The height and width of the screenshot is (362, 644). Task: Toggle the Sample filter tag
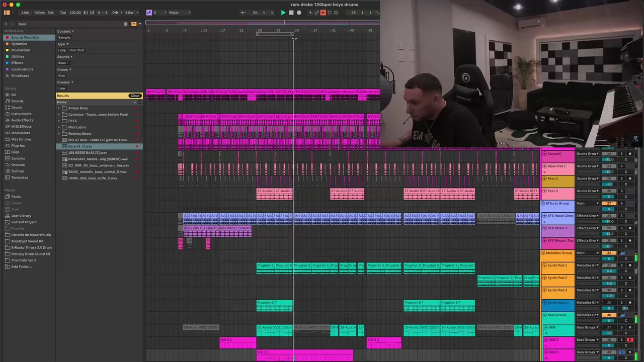pyautogui.click(x=64, y=38)
